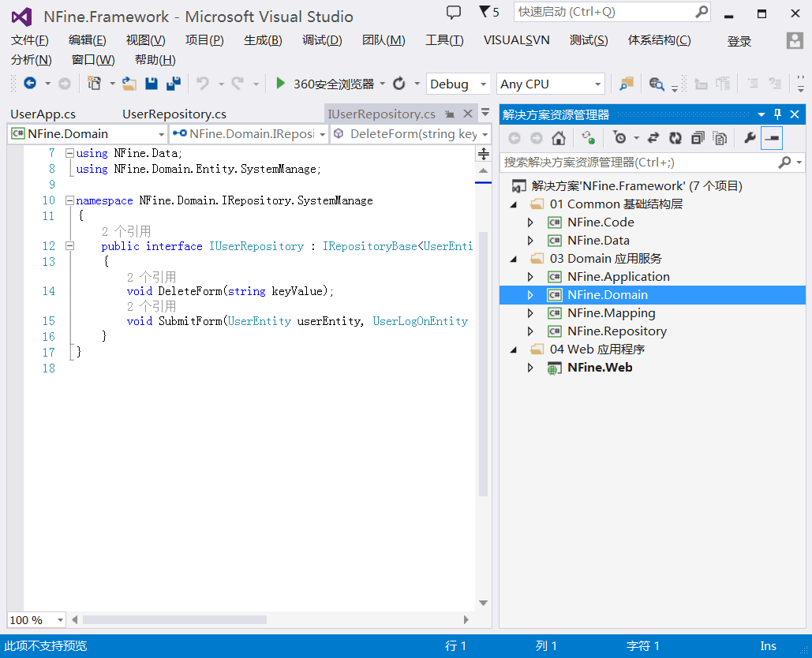
Task: Click the user account avatar icon
Action: 795,40
